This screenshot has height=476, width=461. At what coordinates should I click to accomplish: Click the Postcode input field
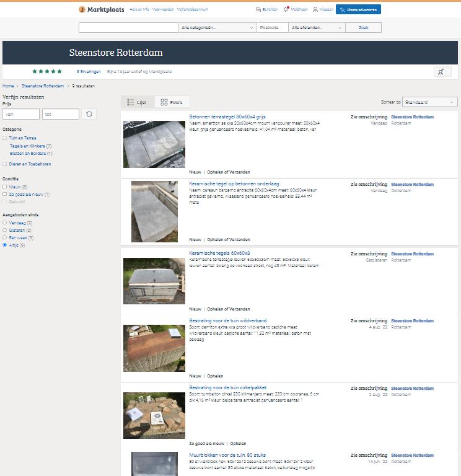(x=273, y=28)
